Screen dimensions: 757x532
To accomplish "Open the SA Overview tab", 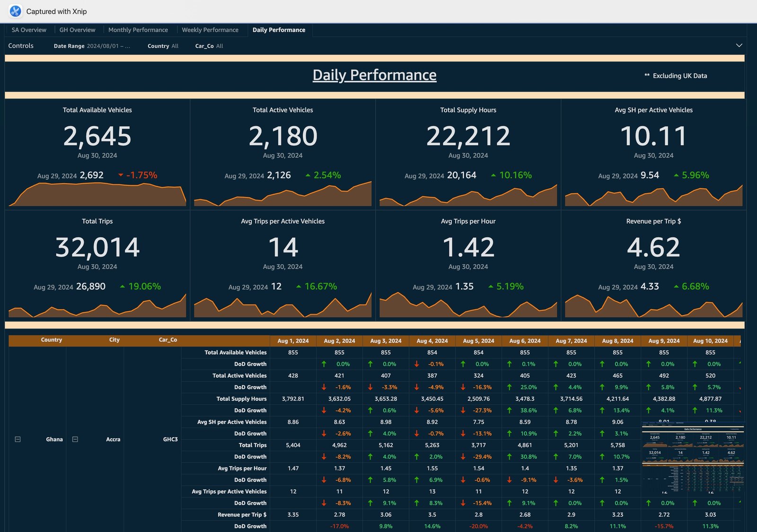I will [x=29, y=30].
